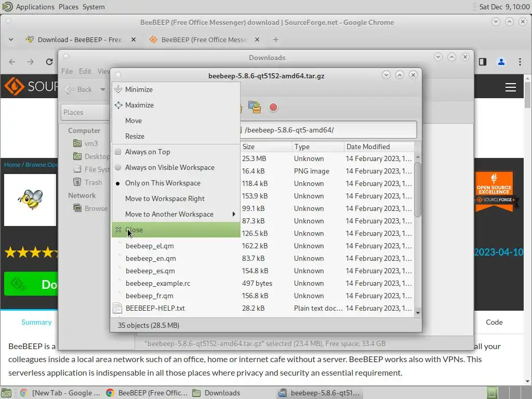Choose Move to Workspace Right

point(176,199)
